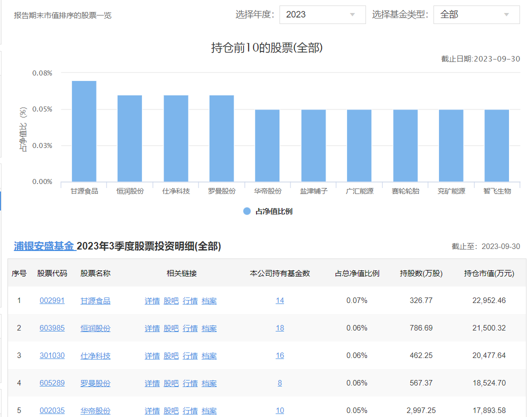
Task: Open 详情 for 甘源食品
Action: coord(152,300)
